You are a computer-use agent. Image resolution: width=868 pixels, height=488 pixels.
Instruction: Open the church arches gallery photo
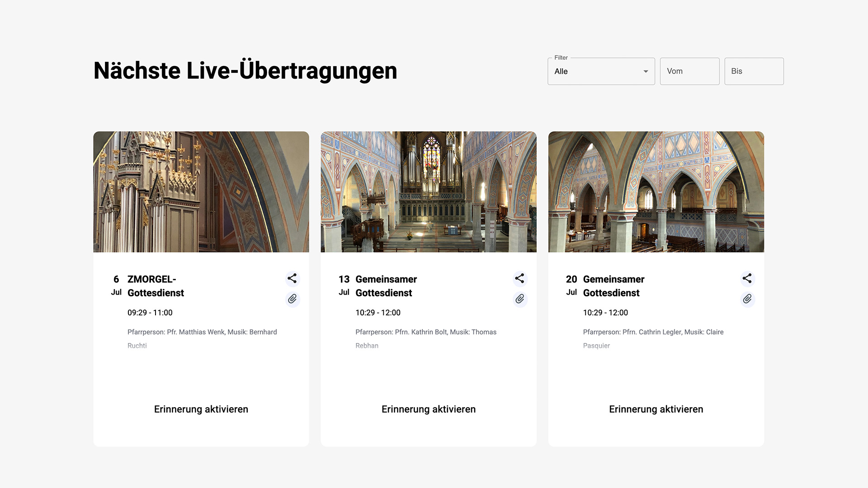tap(656, 192)
